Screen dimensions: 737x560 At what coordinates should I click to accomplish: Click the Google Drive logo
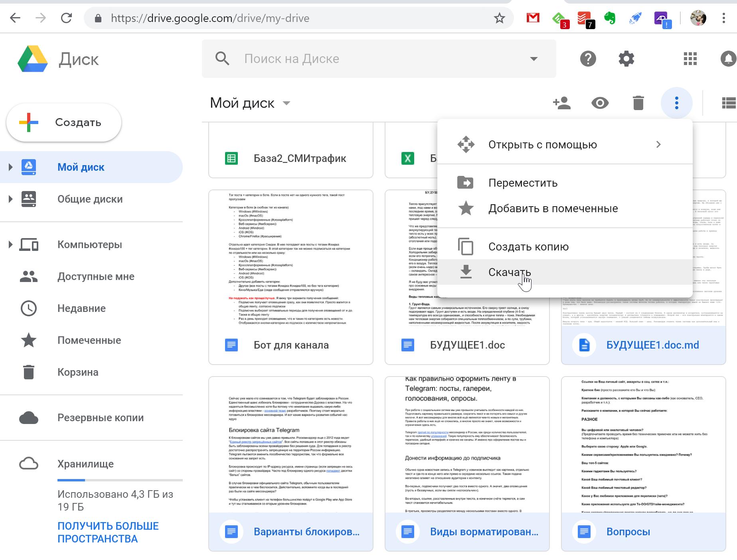pos(33,59)
